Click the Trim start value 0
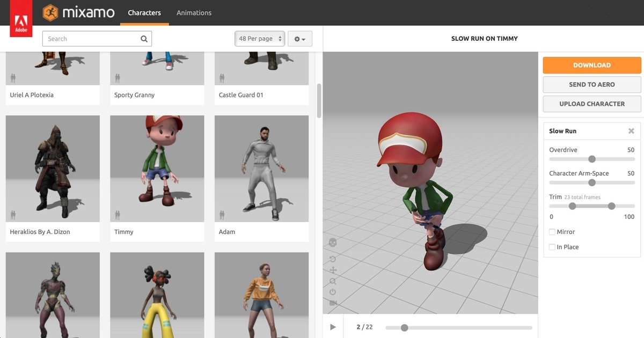 click(551, 217)
